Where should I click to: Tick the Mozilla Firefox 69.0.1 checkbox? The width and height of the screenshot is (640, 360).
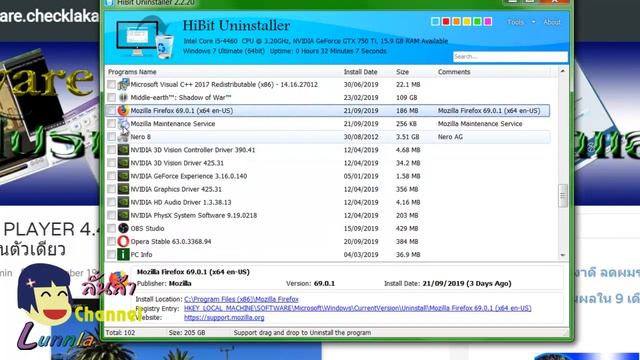[x=111, y=111]
